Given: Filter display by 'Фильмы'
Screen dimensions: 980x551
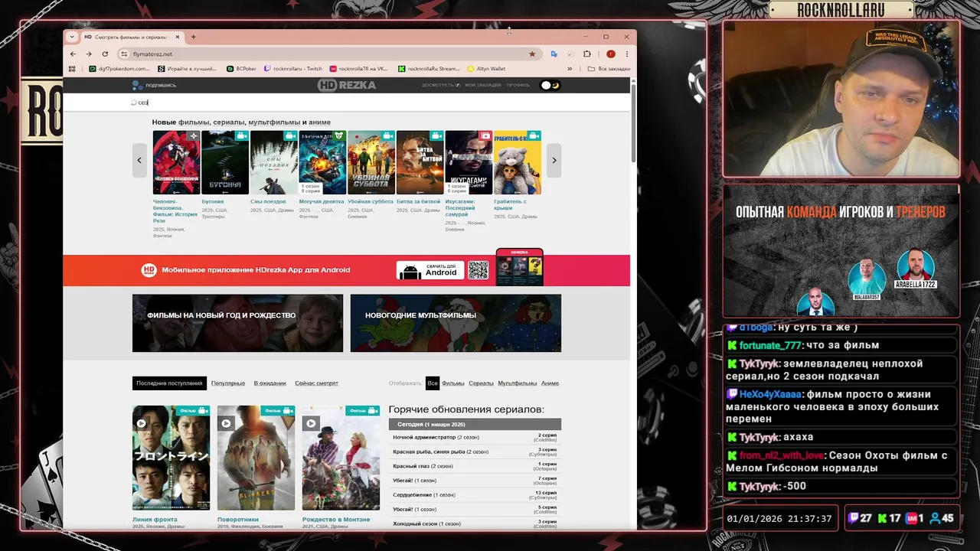Looking at the screenshot, I should [453, 383].
